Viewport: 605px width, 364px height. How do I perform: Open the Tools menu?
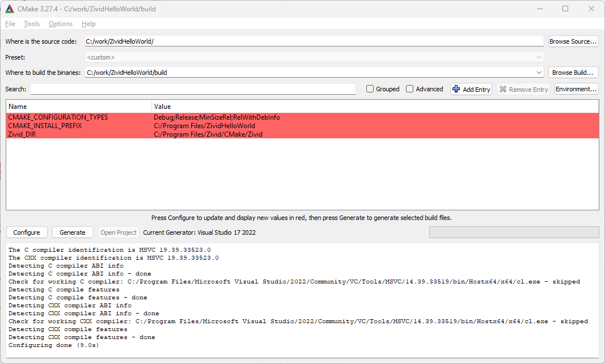pyautogui.click(x=32, y=24)
